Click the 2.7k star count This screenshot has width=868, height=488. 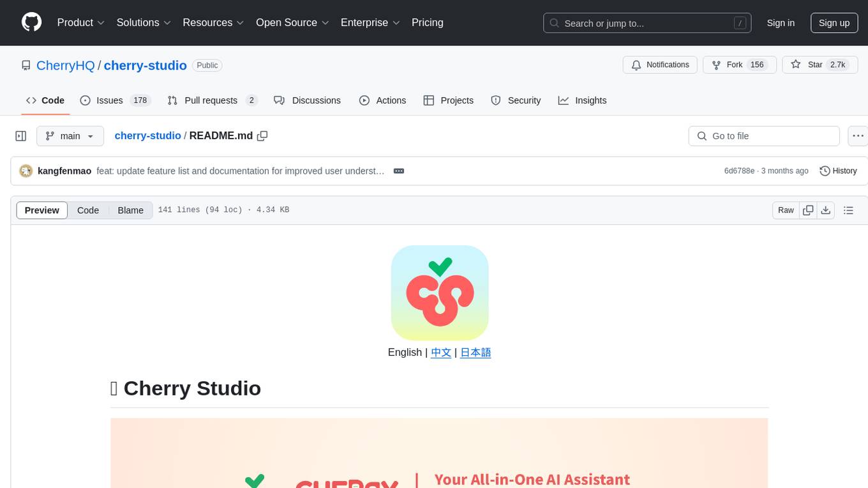[837, 65]
